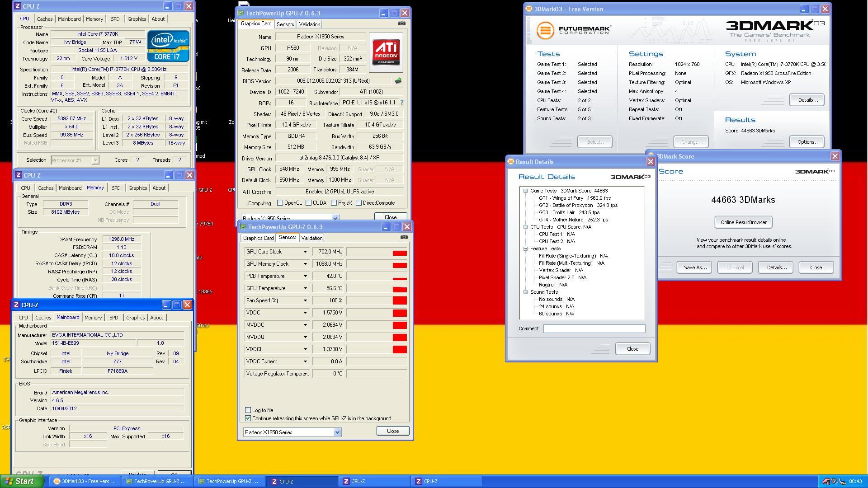Click the 3DMark03 title bar icon
The image size is (868, 488).
[x=528, y=9]
